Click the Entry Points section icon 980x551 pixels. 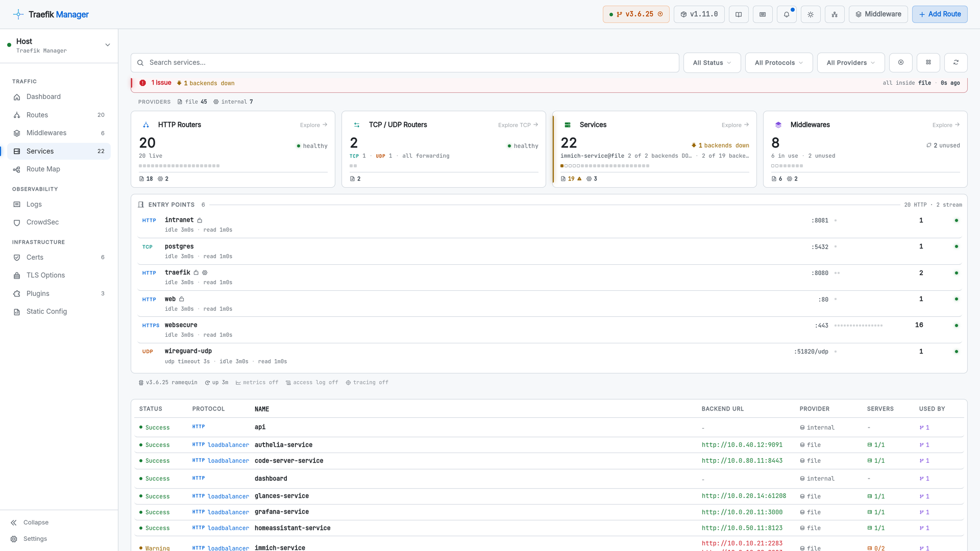click(141, 205)
